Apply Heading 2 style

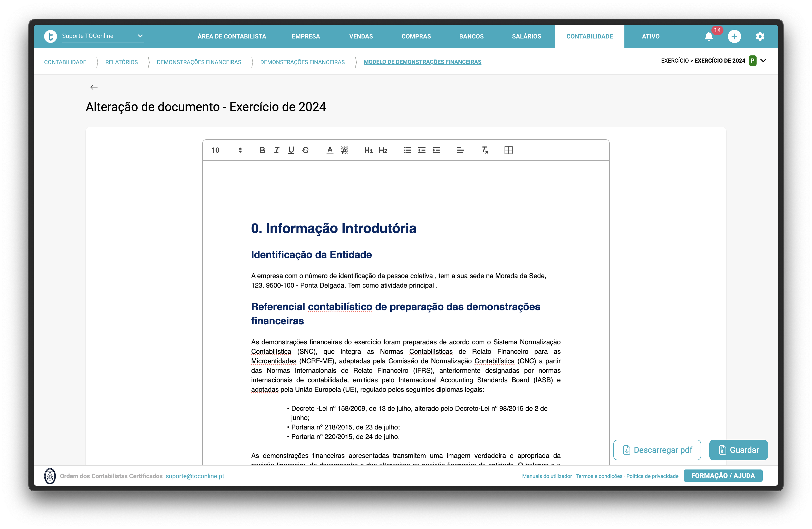click(383, 150)
